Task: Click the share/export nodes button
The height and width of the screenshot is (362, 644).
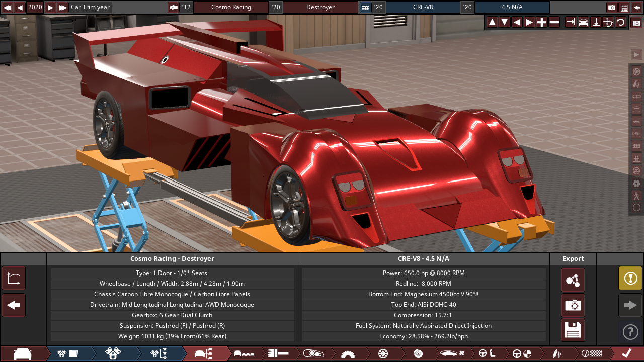Action: (x=573, y=280)
